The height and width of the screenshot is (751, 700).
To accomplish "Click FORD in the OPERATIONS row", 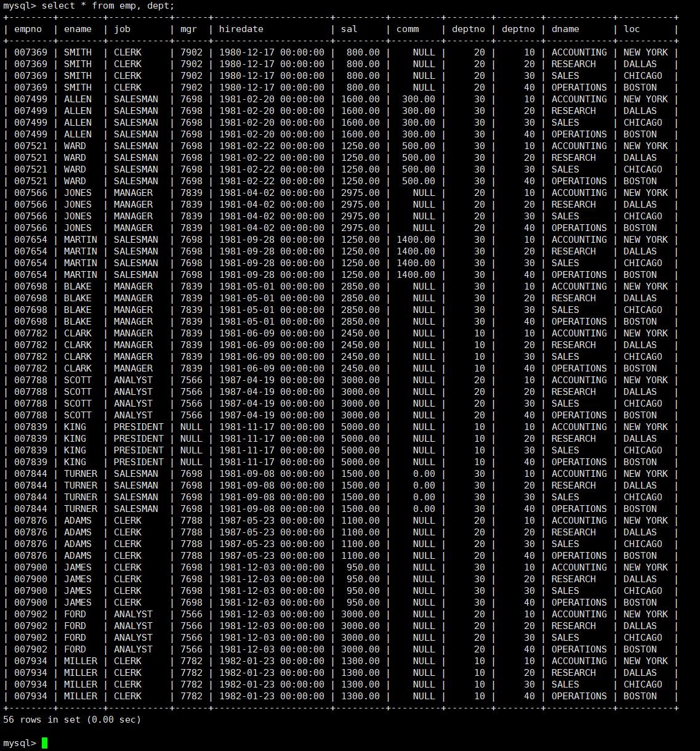I will click(75, 649).
